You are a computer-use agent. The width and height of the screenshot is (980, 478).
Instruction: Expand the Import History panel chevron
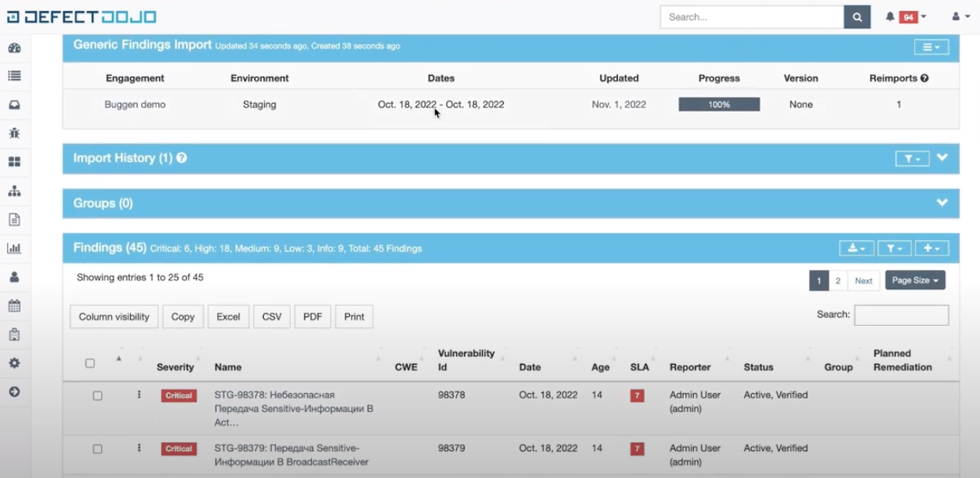[942, 158]
